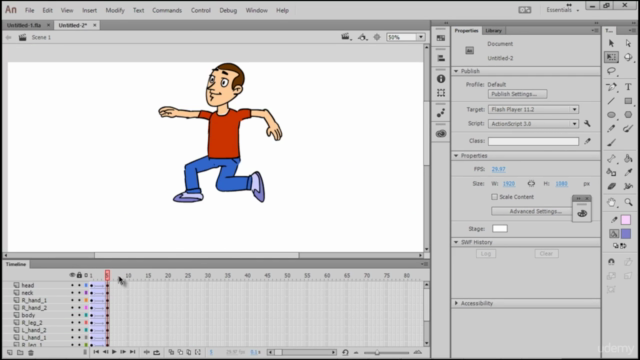The image size is (640, 360).
Task: Select the PolyStar tool
Action: point(628,115)
